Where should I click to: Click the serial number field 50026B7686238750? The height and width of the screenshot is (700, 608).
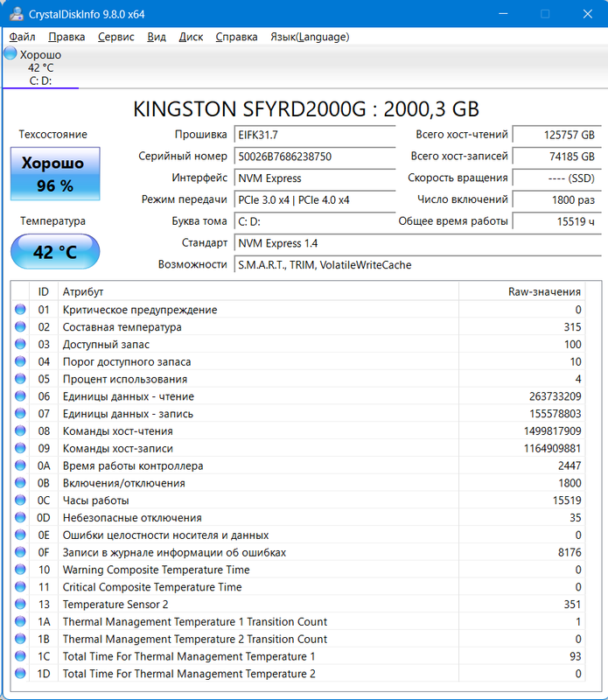pos(315,157)
